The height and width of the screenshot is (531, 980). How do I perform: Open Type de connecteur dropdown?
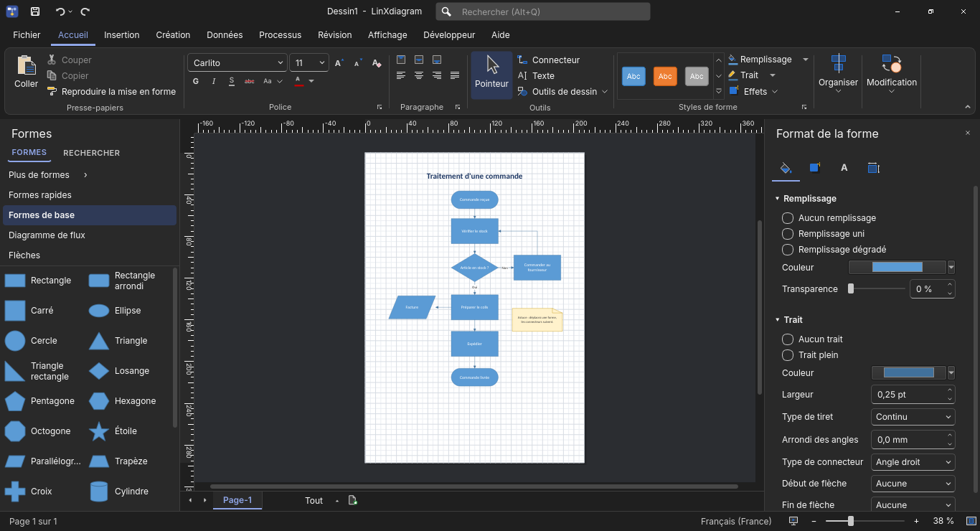point(913,462)
